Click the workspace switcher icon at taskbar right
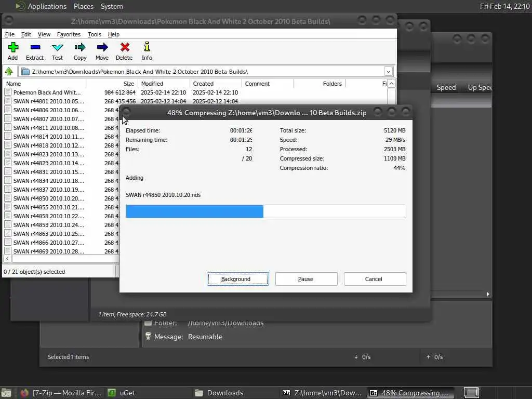Screen dimensions: 532x399 [x=471, y=393]
